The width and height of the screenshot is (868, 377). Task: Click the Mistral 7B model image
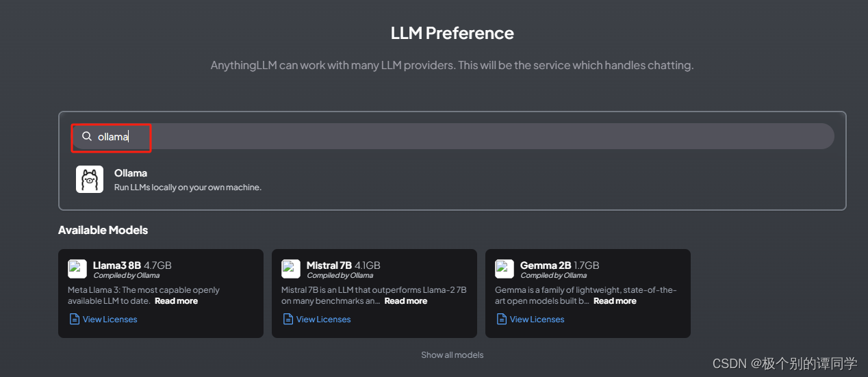(x=291, y=269)
